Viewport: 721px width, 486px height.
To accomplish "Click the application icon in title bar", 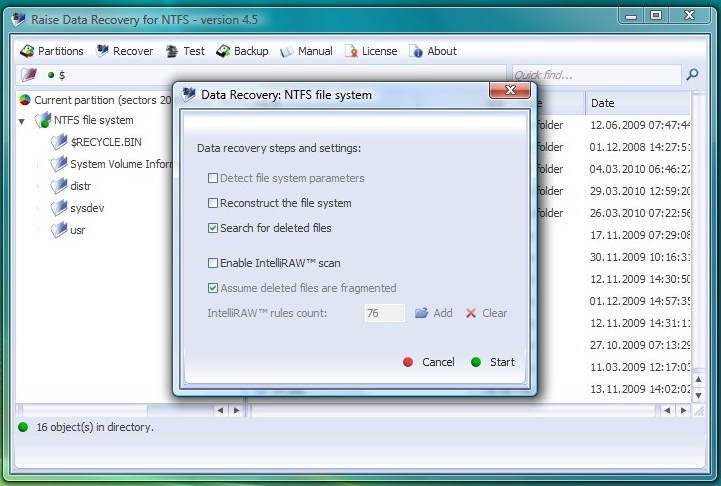I will (19, 19).
